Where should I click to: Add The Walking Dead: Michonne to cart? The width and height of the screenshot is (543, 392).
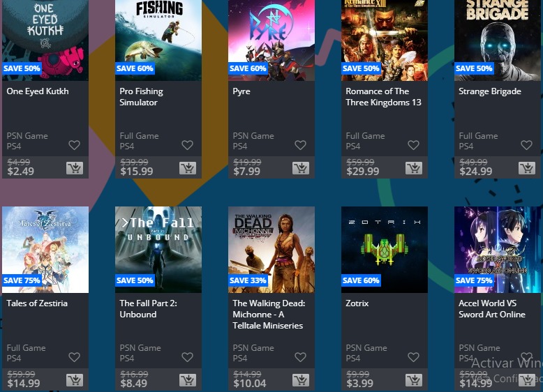pyautogui.click(x=301, y=380)
